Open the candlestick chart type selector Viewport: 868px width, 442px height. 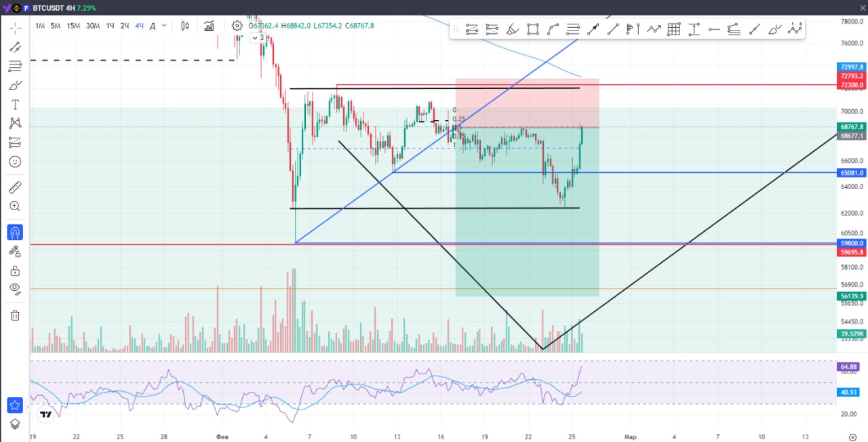coord(184,26)
